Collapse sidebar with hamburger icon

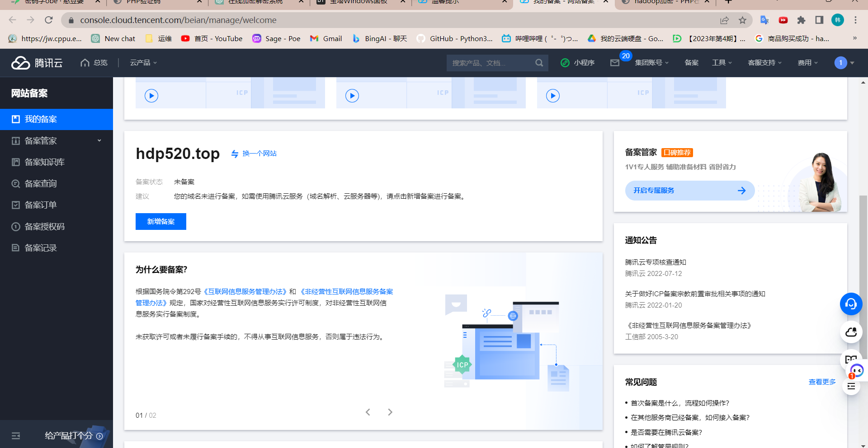tap(16, 436)
